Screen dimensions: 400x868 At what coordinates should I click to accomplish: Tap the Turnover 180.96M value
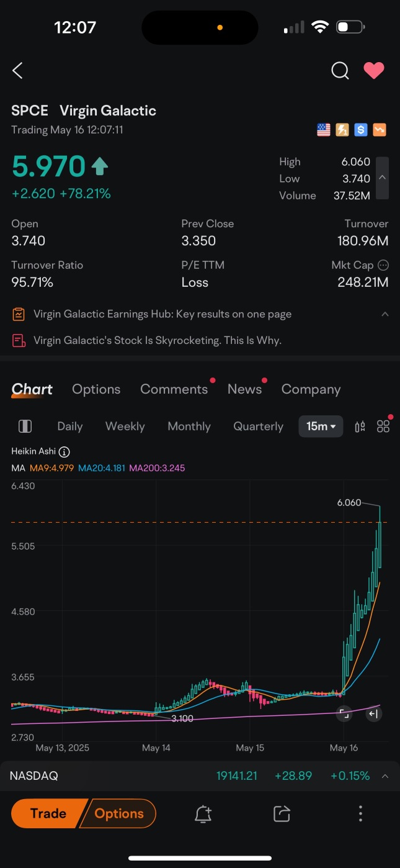point(363,241)
